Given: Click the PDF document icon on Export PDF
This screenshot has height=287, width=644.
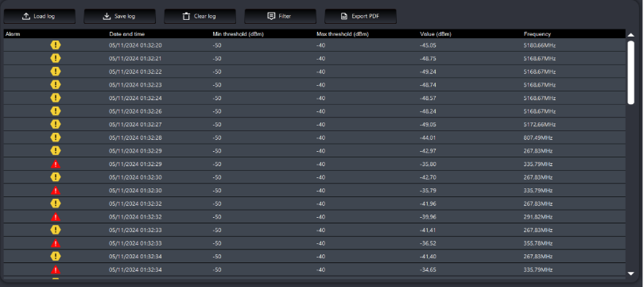Looking at the screenshot, I should (x=344, y=17).
